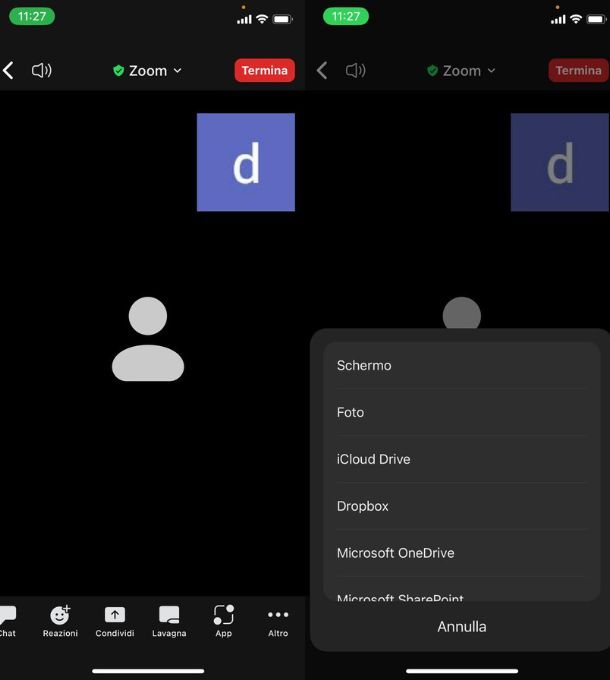Image resolution: width=610 pixels, height=680 pixels.
Task: Tap the green shield security icon in left screen
Action: click(x=118, y=71)
